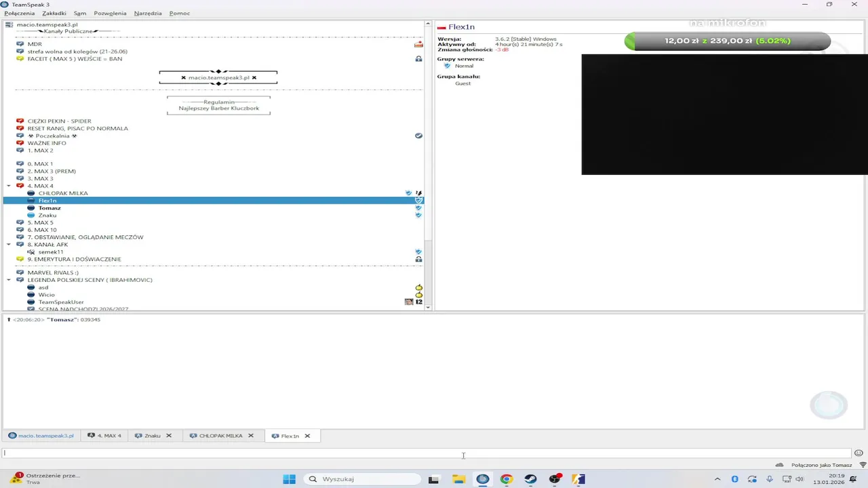Click the yellow badge icon on asd row
This screenshot has height=488, width=868.
click(418, 288)
